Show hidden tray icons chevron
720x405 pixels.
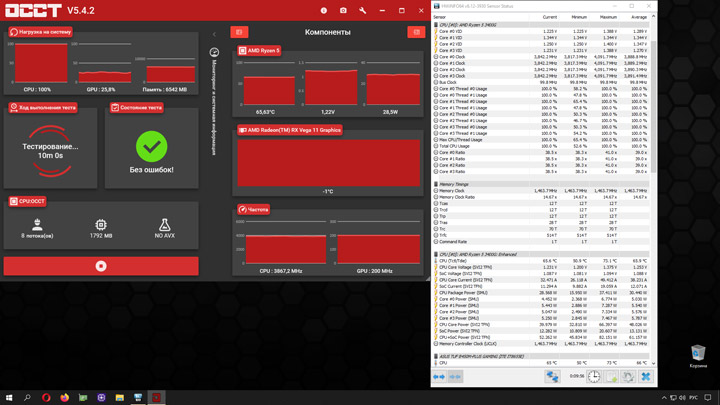[664, 398]
